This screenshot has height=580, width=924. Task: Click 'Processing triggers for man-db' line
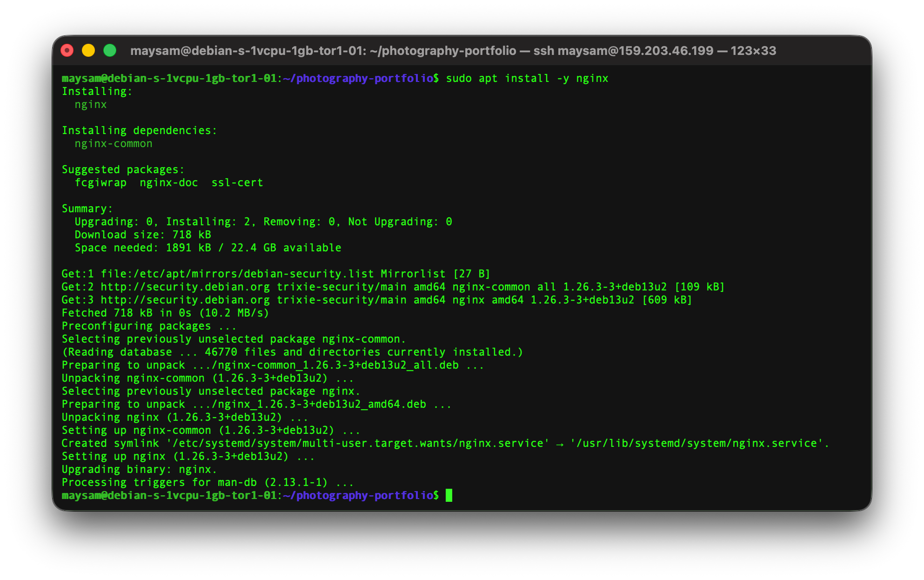click(208, 482)
